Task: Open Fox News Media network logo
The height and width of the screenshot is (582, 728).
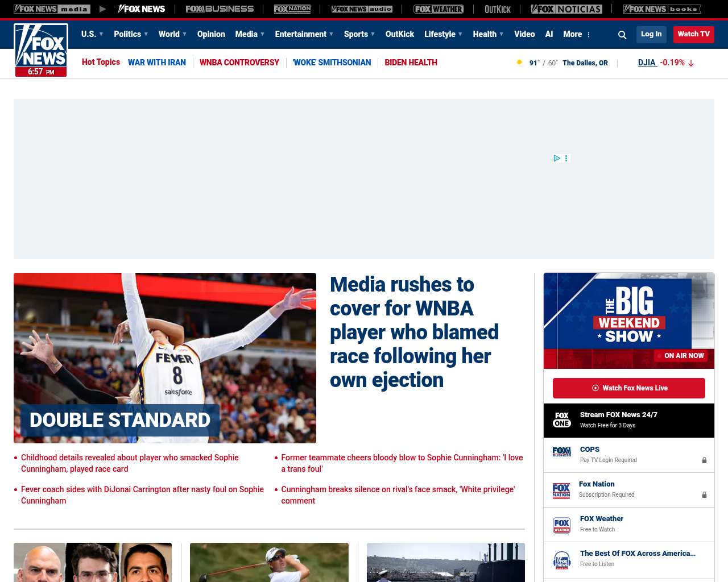Action: pyautogui.click(x=52, y=9)
